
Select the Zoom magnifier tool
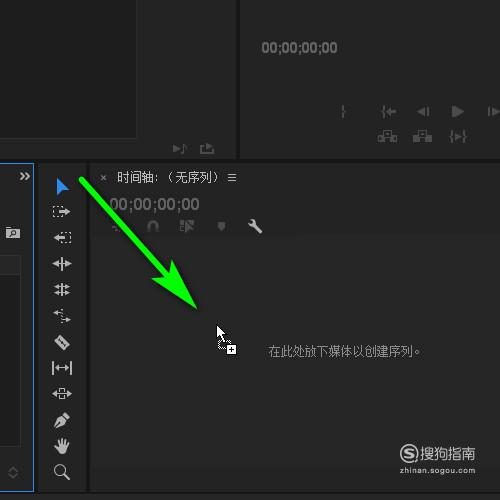pos(62,472)
